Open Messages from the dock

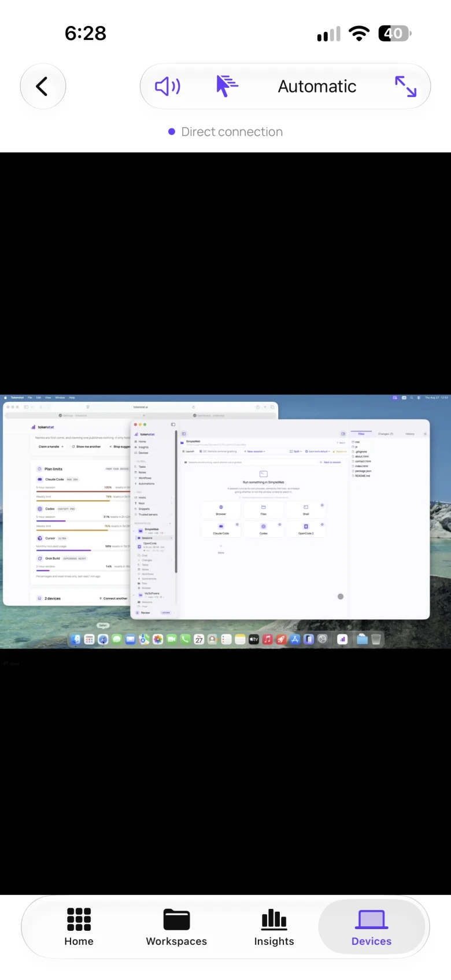[x=117, y=639]
